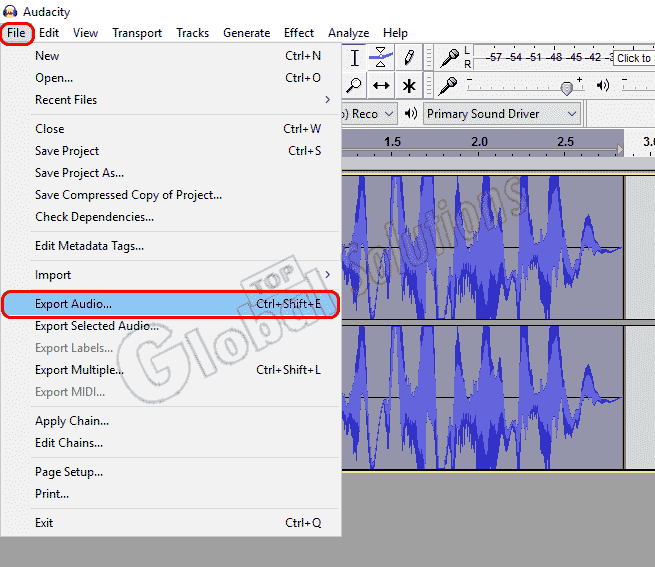The width and height of the screenshot is (655, 567).
Task: Open the Effect menu
Action: pos(299,33)
